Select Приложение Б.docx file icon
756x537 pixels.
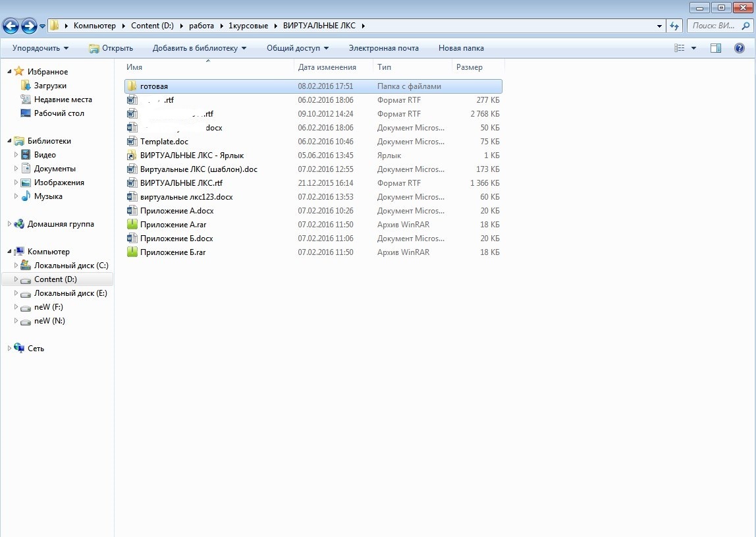[x=132, y=239]
